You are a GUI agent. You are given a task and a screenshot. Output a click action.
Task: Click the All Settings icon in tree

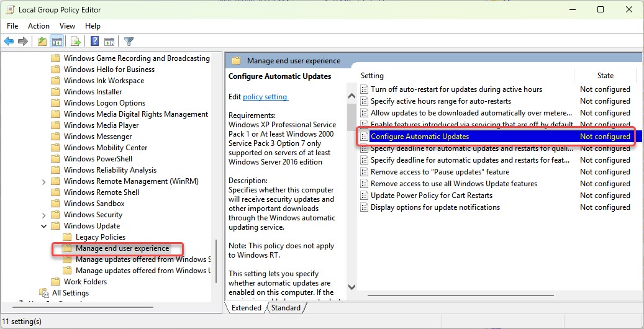[44, 293]
